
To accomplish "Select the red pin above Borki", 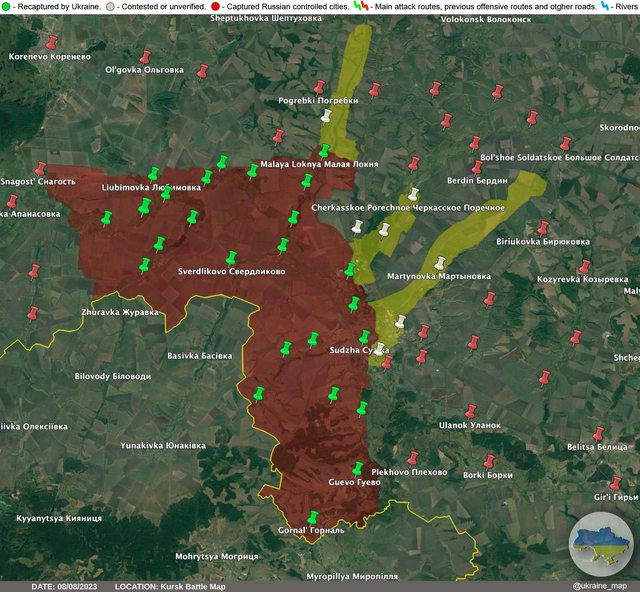I will coord(490,461).
